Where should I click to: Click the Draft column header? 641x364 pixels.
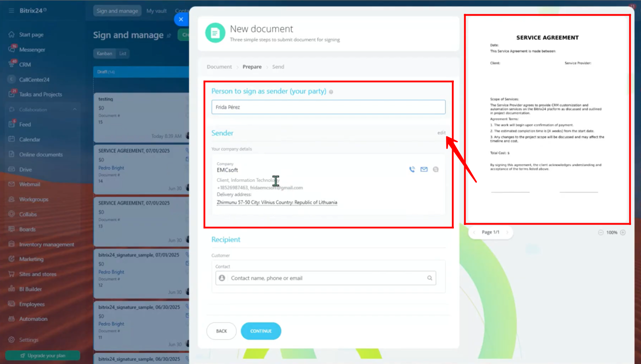pyautogui.click(x=141, y=72)
